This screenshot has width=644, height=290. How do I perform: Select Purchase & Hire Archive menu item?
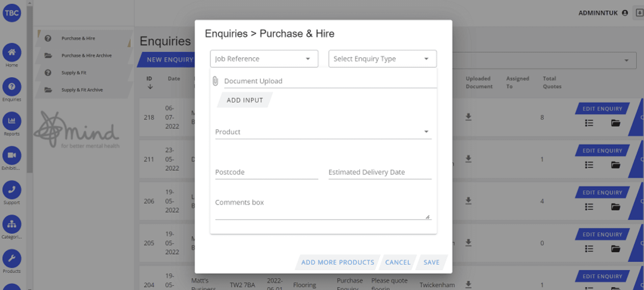pos(86,55)
